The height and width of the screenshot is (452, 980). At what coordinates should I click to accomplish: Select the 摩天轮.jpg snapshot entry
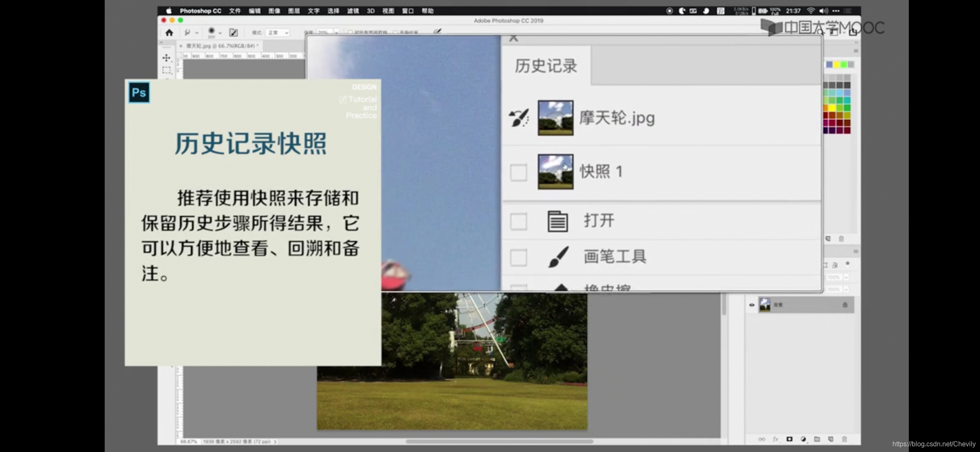[x=662, y=118]
